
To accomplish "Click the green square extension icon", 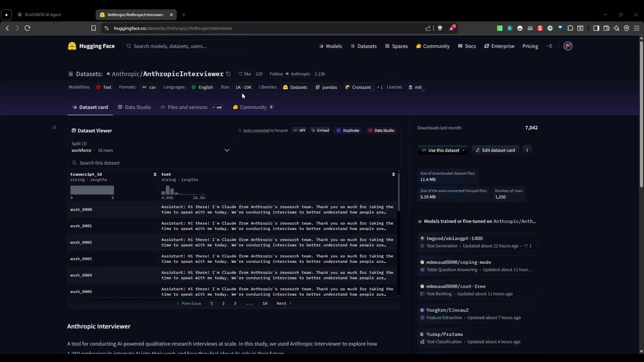I will click(x=500, y=28).
